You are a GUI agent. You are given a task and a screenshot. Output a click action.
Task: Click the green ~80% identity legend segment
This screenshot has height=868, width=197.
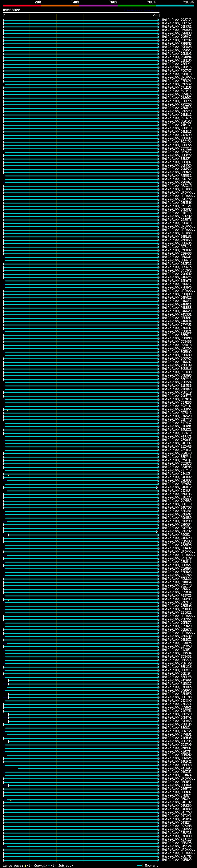tap(137, 6)
